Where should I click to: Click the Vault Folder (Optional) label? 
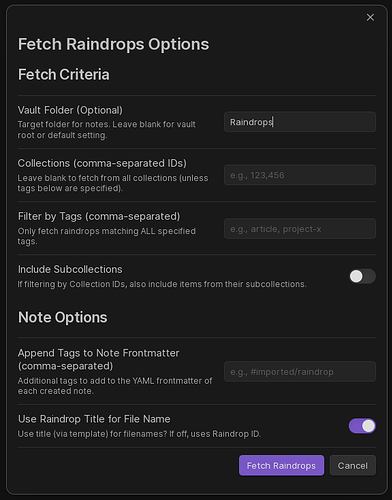[x=70, y=110]
